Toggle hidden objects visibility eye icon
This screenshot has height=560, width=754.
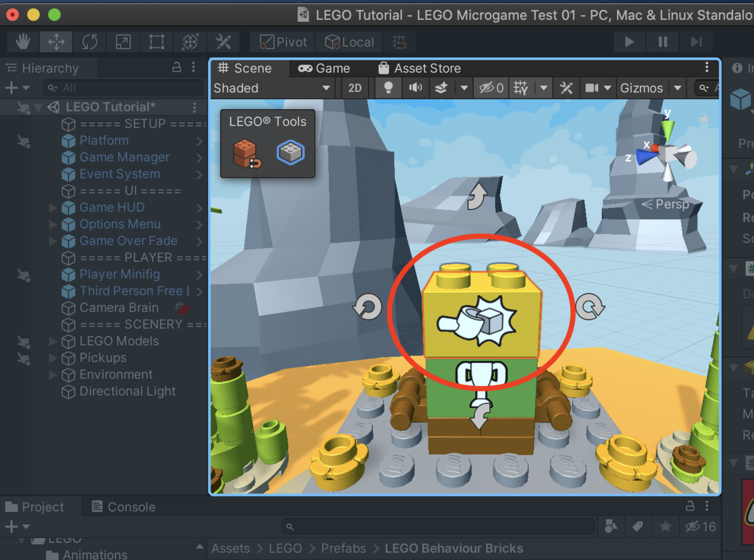[x=491, y=88]
